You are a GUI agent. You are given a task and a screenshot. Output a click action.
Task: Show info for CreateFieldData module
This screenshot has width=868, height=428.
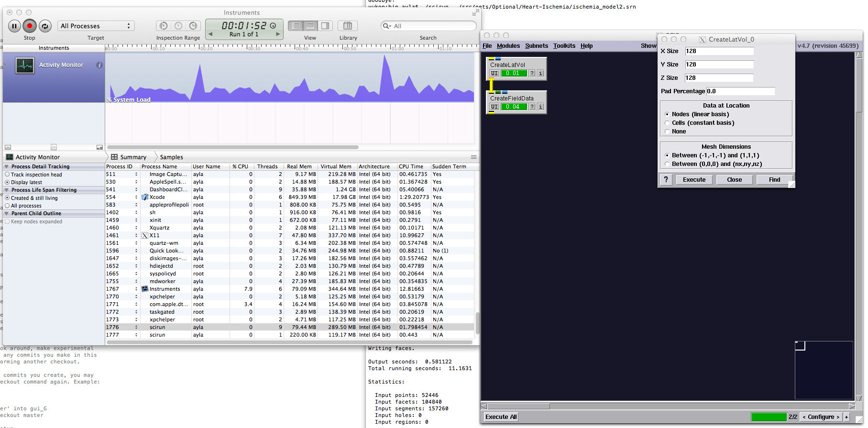(540, 107)
